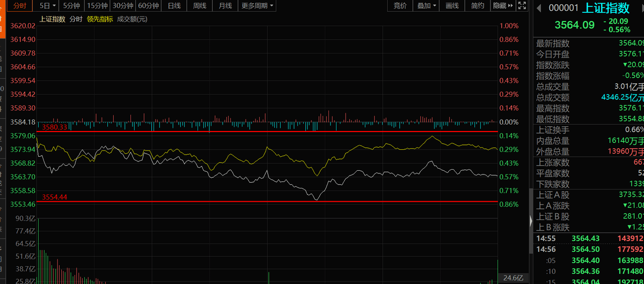Click the 上证B股 row
This screenshot has height=284, width=644.
pyautogui.click(x=589, y=216)
